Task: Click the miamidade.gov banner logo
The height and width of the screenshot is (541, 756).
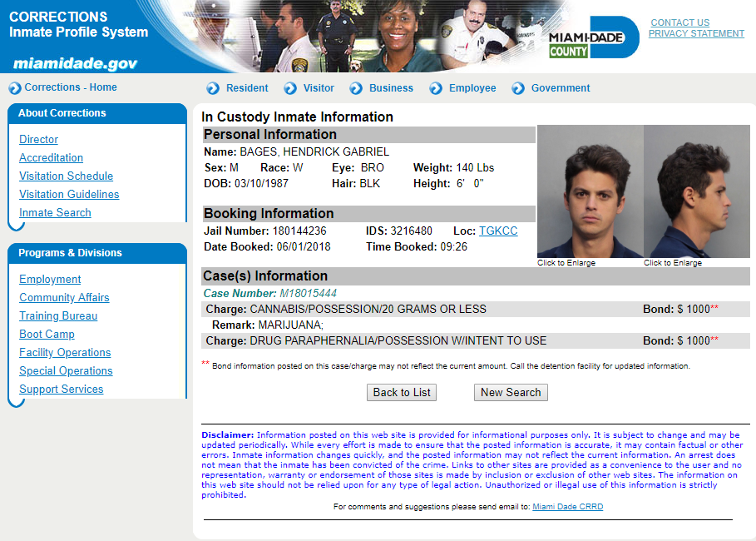Action: (x=75, y=64)
